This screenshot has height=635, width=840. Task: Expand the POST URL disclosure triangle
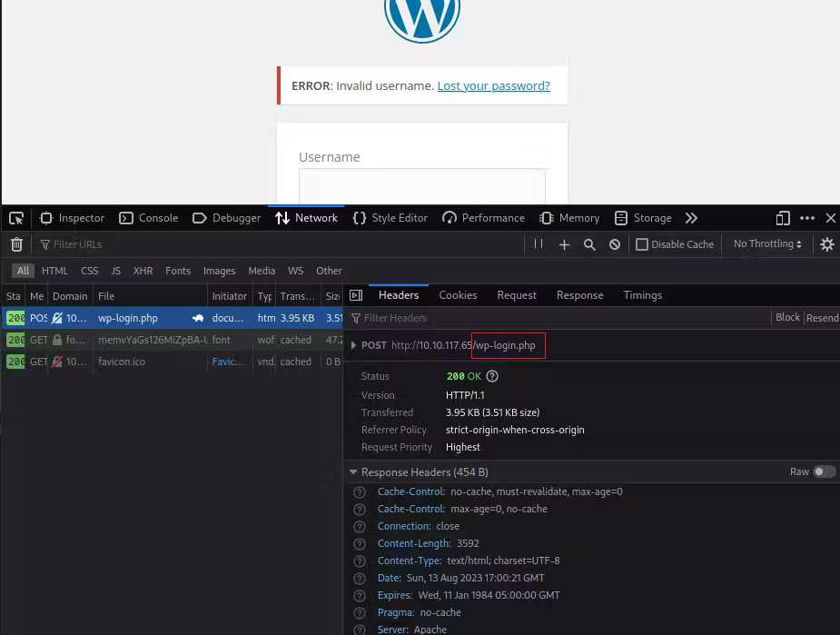click(x=353, y=345)
